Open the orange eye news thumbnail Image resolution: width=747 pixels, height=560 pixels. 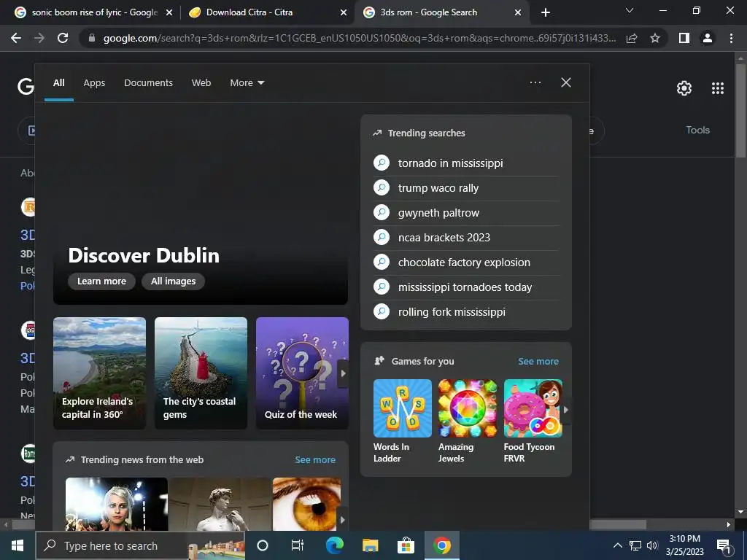click(x=307, y=505)
